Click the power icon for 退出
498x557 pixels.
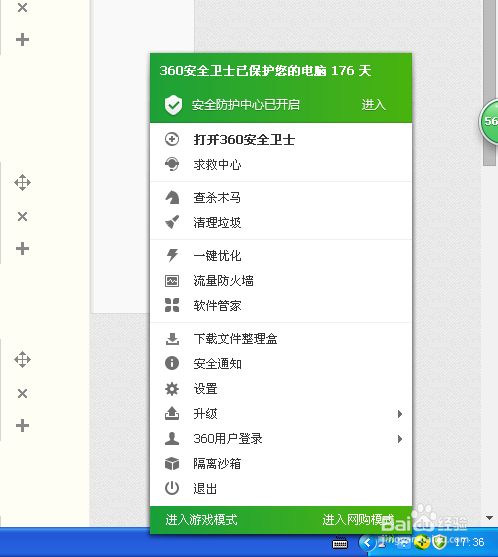click(172, 488)
